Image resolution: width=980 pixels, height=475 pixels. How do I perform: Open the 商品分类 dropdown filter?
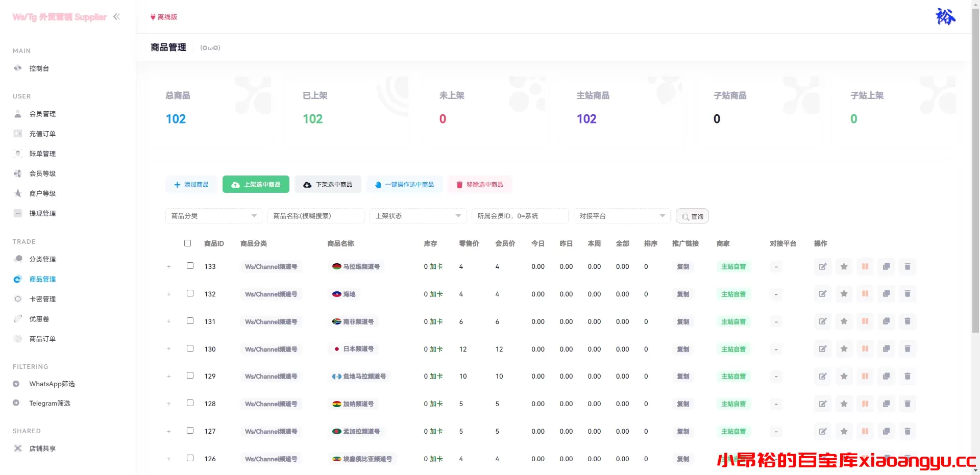[x=213, y=216]
